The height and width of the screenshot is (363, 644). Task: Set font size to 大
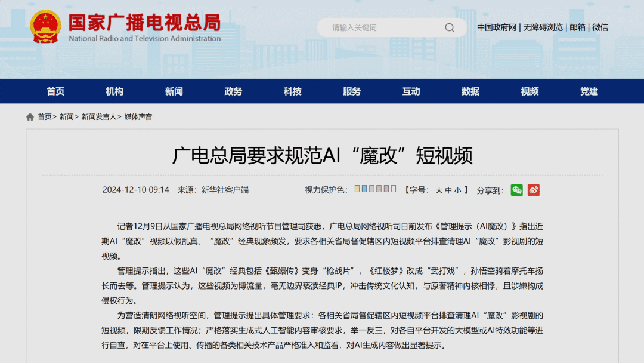[x=439, y=190]
